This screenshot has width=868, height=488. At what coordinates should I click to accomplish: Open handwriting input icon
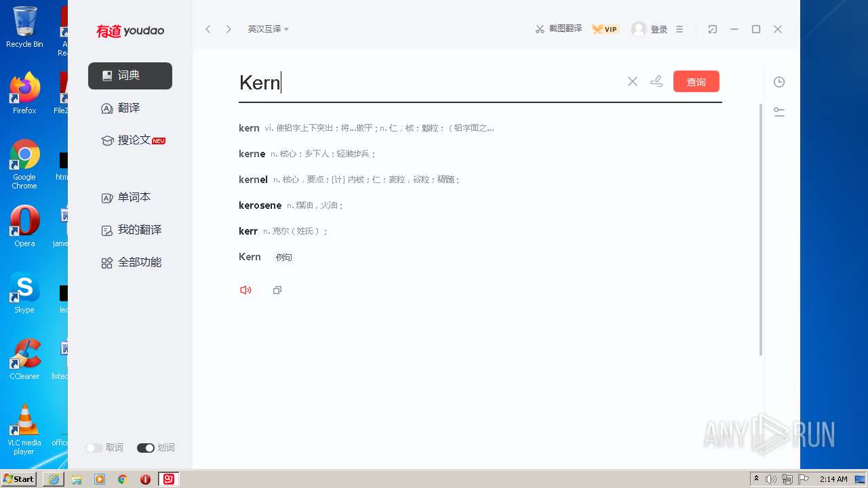point(656,81)
